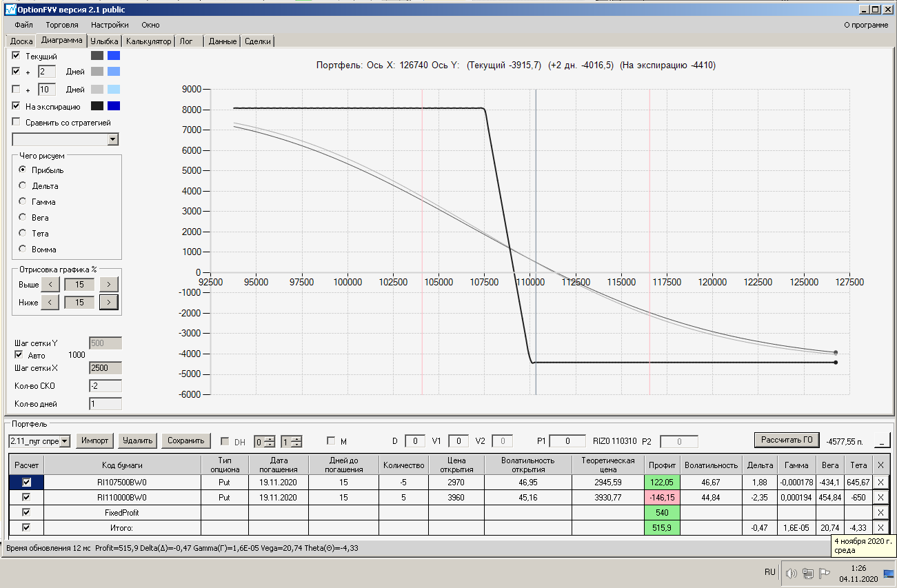Remove the RI110000BW0 row with its X button
The image size is (897, 588).
[x=880, y=497]
